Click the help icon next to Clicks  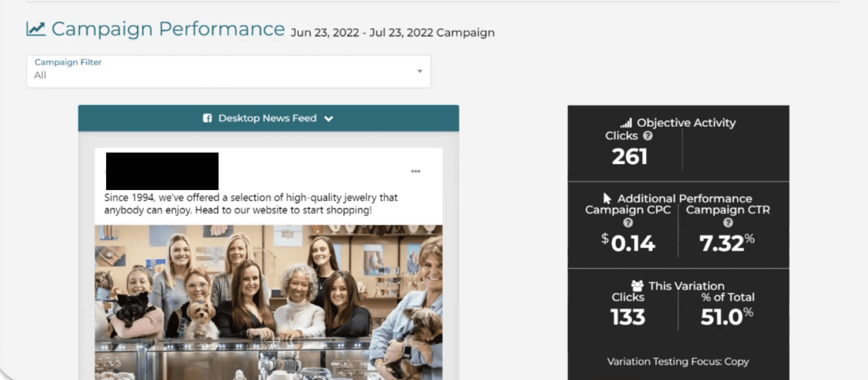click(x=648, y=136)
